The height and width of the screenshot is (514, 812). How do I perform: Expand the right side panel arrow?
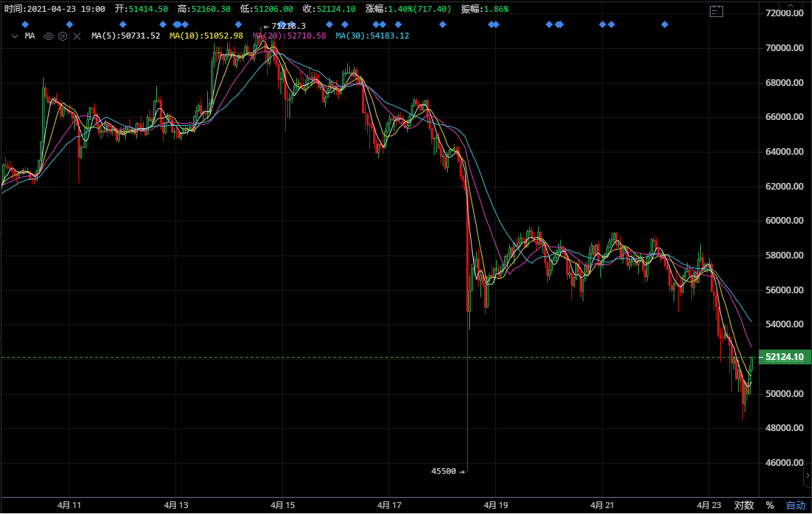[807, 474]
